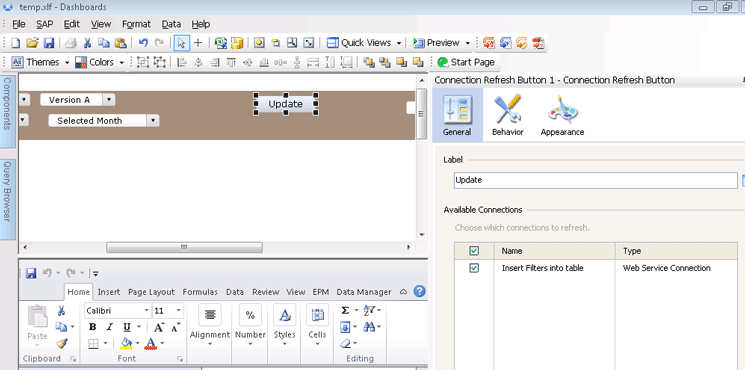Click the Preview toolbar button

437,43
